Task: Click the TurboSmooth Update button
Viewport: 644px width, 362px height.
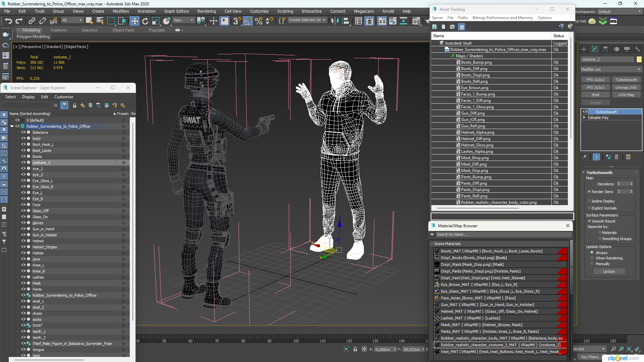Action: [609, 271]
